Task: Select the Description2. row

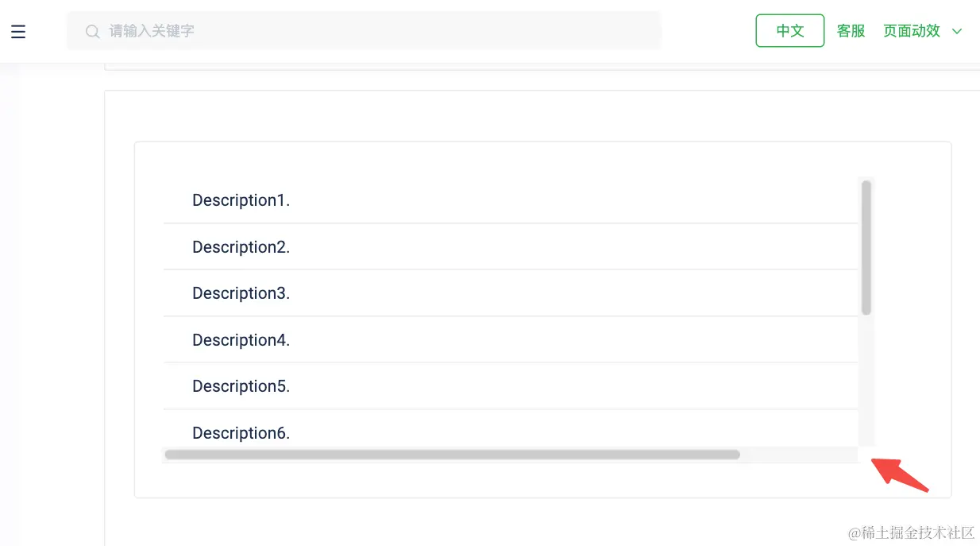Action: [x=511, y=246]
